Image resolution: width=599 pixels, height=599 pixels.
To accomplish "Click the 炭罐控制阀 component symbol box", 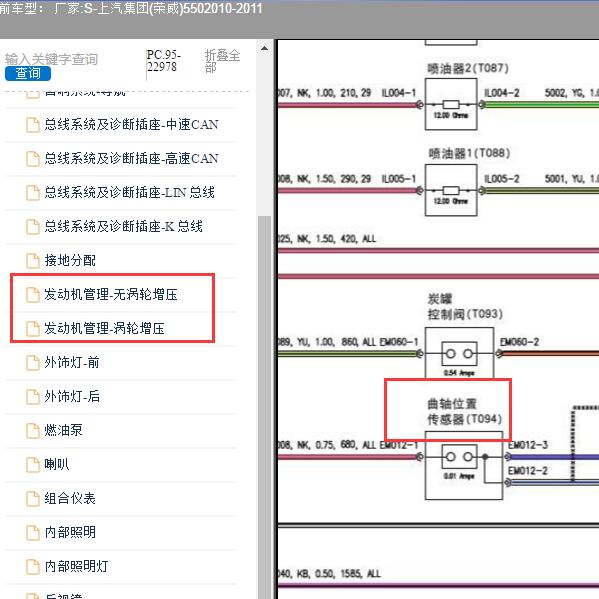I will tap(459, 354).
